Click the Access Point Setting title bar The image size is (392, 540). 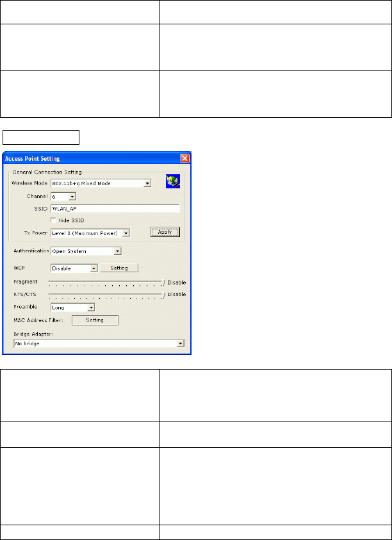point(97,158)
